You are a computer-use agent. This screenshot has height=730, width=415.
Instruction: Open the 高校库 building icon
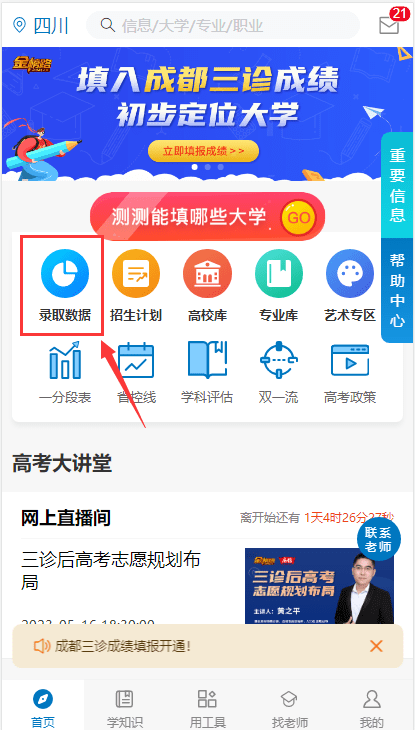click(x=207, y=273)
